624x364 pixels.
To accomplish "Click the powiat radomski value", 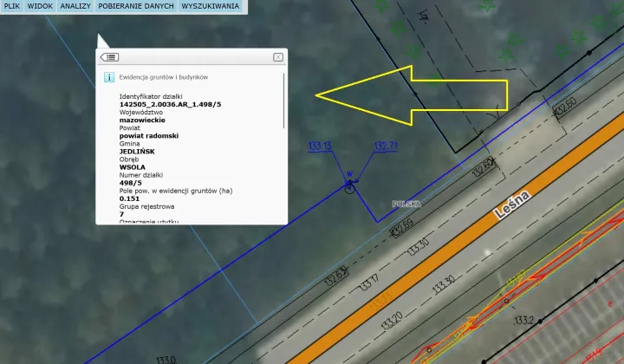I will (149, 136).
